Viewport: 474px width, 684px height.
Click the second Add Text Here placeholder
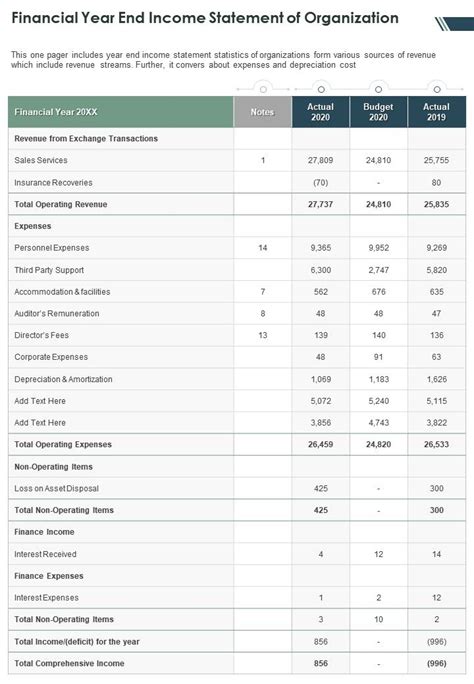pos(40,423)
